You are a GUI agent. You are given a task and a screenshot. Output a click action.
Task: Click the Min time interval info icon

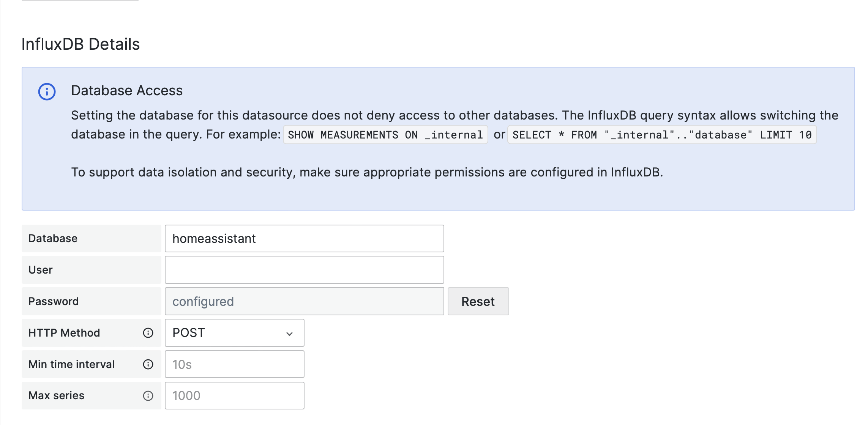(x=148, y=364)
